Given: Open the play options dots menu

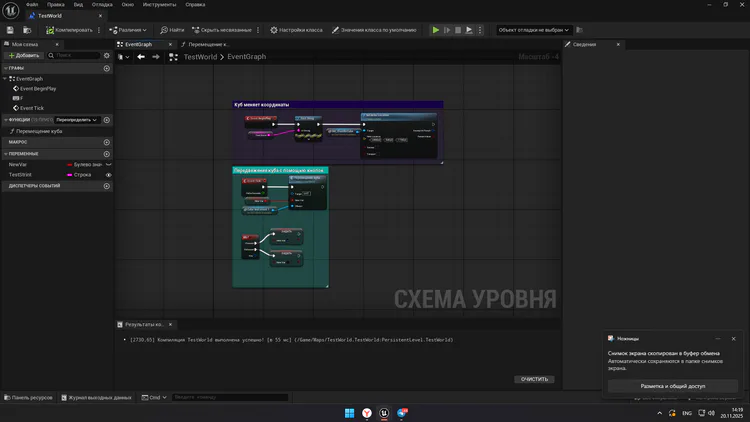Looking at the screenshot, I should (480, 30).
